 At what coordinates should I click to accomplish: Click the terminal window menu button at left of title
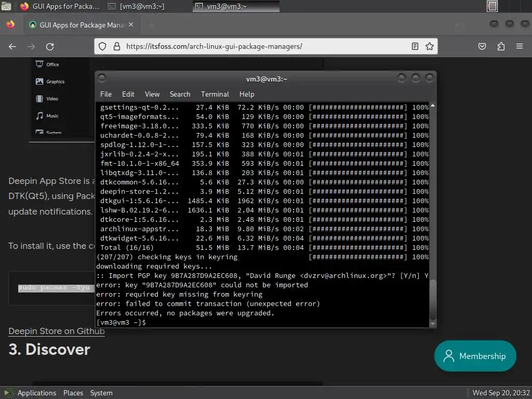point(102,78)
